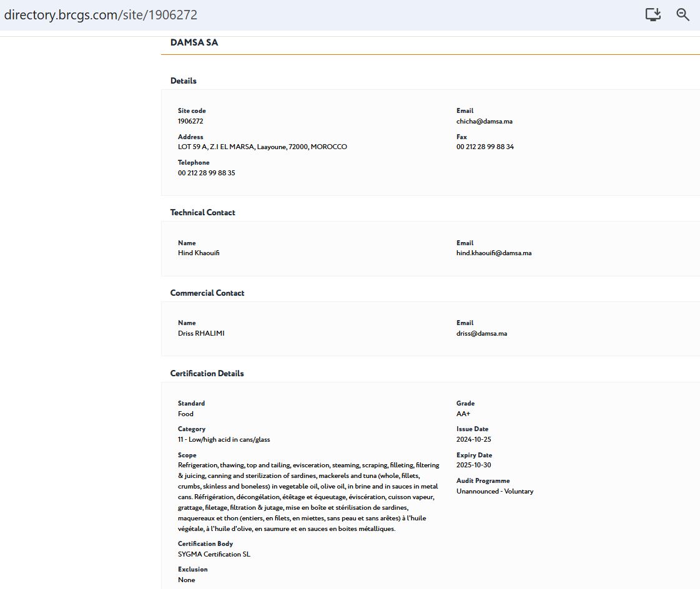The width and height of the screenshot is (700, 589).
Task: Click the Certification Details section heading
Action: point(207,373)
